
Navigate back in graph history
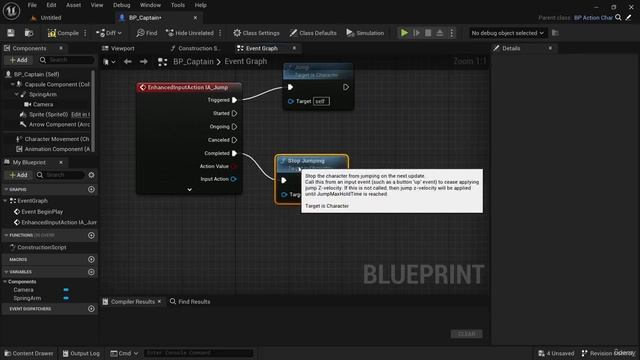coord(128,62)
